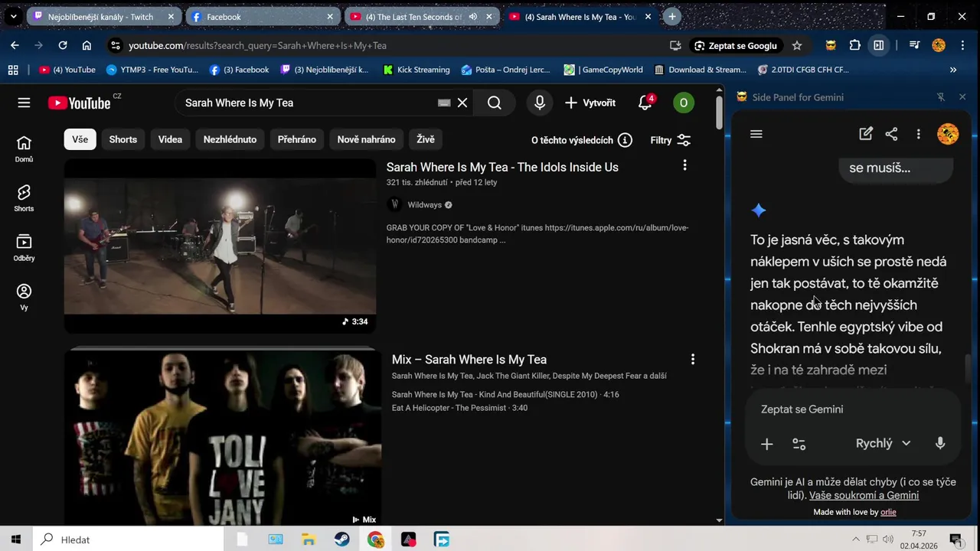
Task: Open the bookmarks bar apps grid
Action: click(x=13, y=70)
